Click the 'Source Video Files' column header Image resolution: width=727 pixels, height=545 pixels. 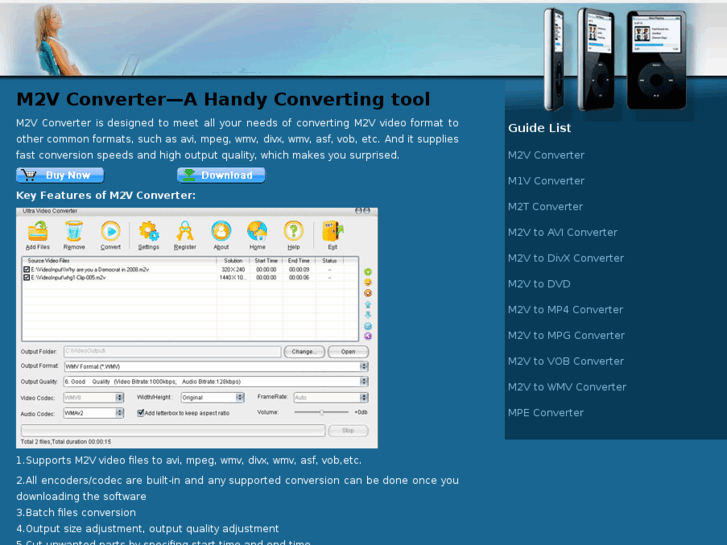coord(119,261)
